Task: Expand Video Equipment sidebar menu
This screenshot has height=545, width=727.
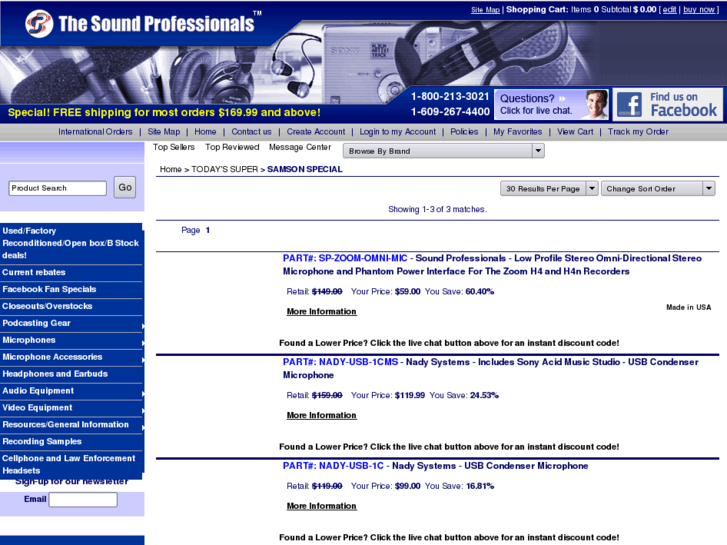Action: 71,408
